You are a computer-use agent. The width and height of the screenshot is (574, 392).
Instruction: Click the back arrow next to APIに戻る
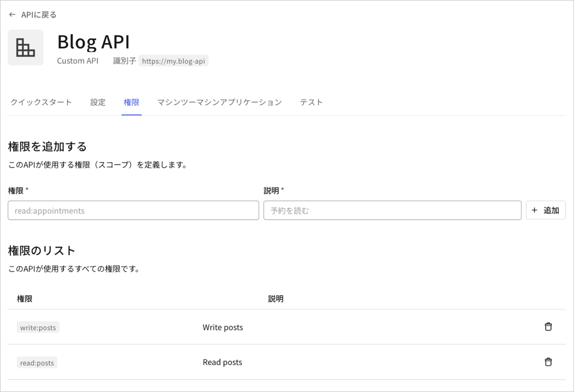point(12,14)
